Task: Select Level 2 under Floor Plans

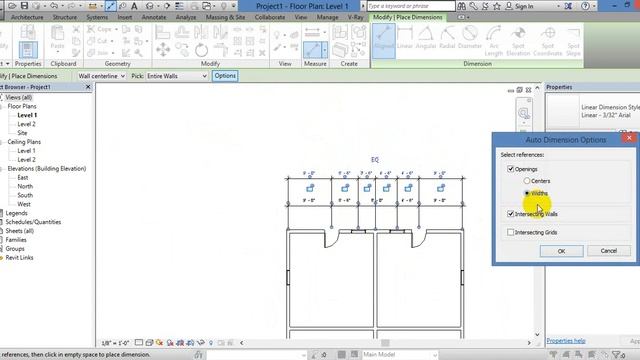Action: tap(27, 124)
